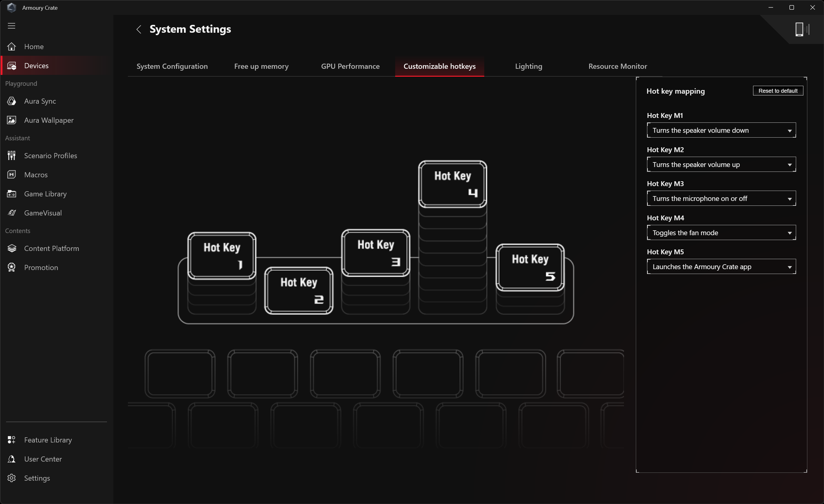This screenshot has width=824, height=504.
Task: Click the Content Platform layers icon
Action: point(12,248)
